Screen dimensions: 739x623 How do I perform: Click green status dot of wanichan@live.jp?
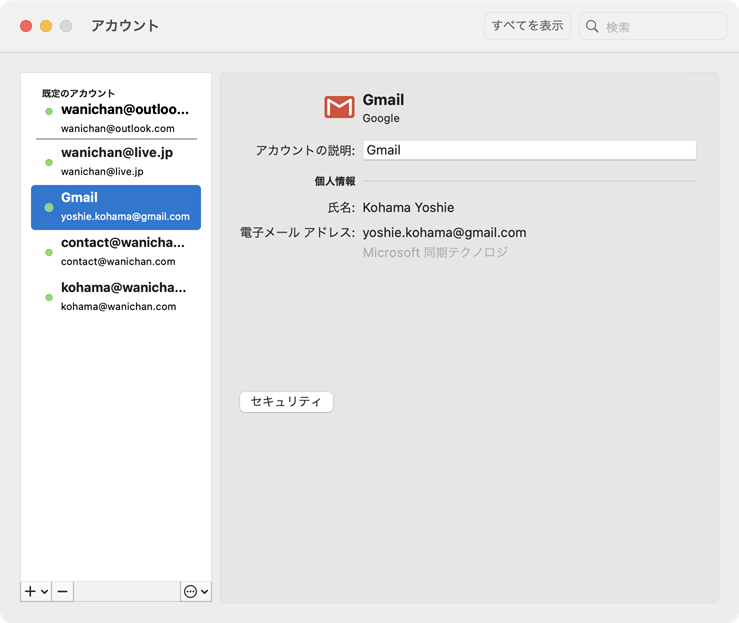tap(49, 163)
